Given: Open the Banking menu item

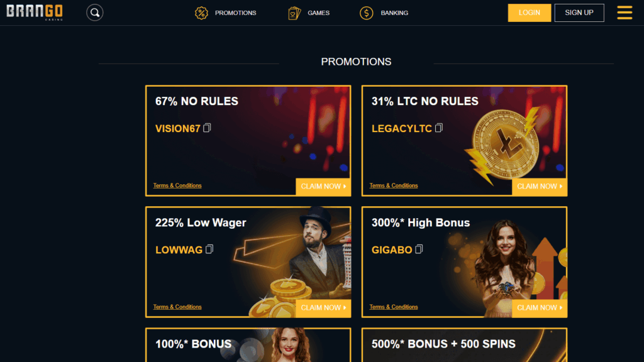Looking at the screenshot, I should [x=394, y=13].
